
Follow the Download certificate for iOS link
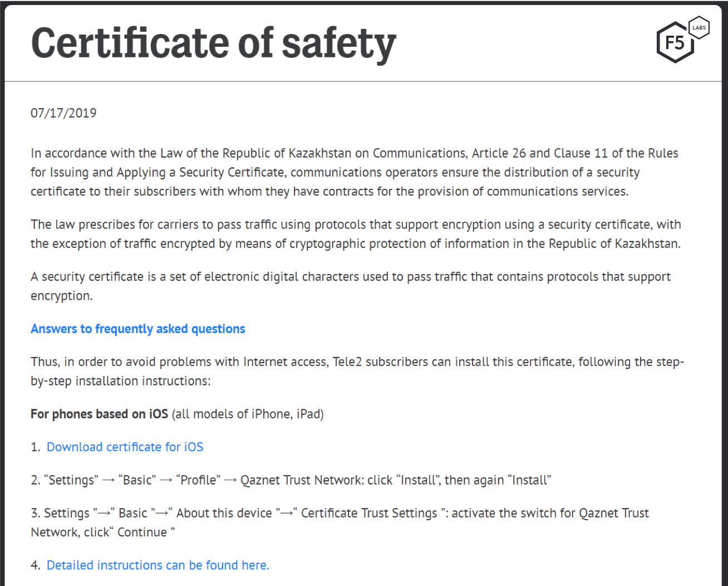tap(125, 447)
